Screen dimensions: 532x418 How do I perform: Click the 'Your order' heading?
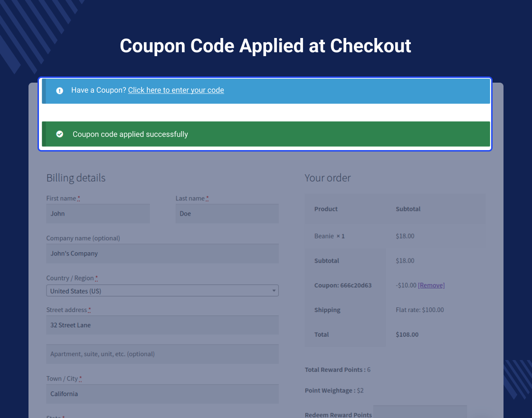click(x=328, y=178)
